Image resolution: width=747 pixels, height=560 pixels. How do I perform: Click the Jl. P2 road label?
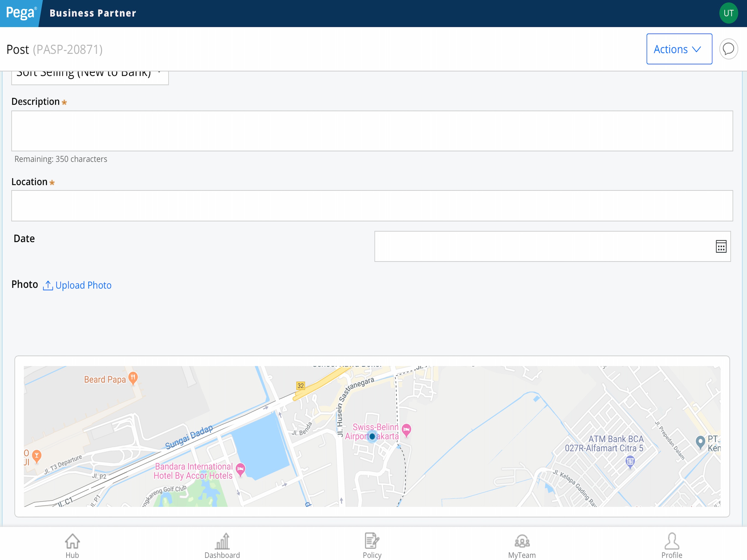99,476
